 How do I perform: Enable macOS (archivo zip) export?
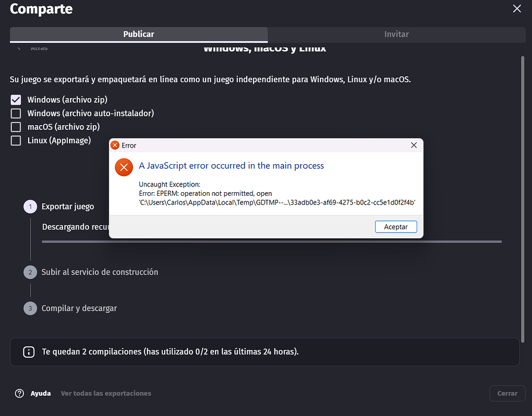click(16, 127)
